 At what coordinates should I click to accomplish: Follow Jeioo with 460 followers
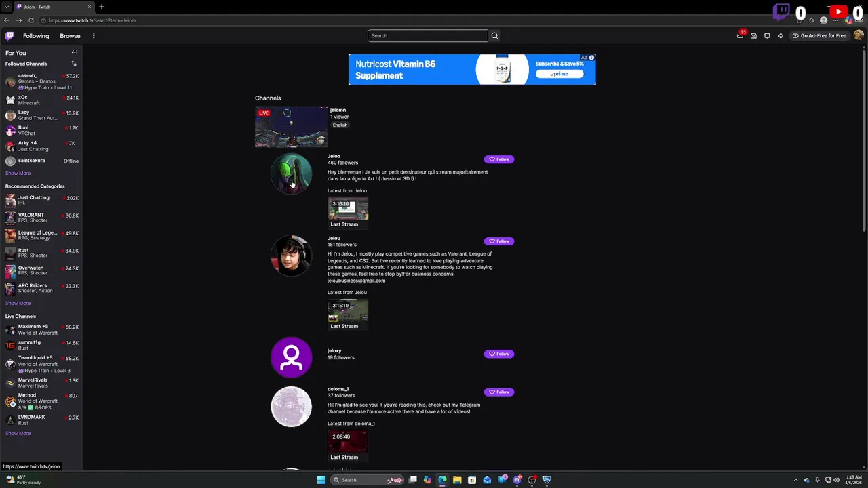[499, 159]
